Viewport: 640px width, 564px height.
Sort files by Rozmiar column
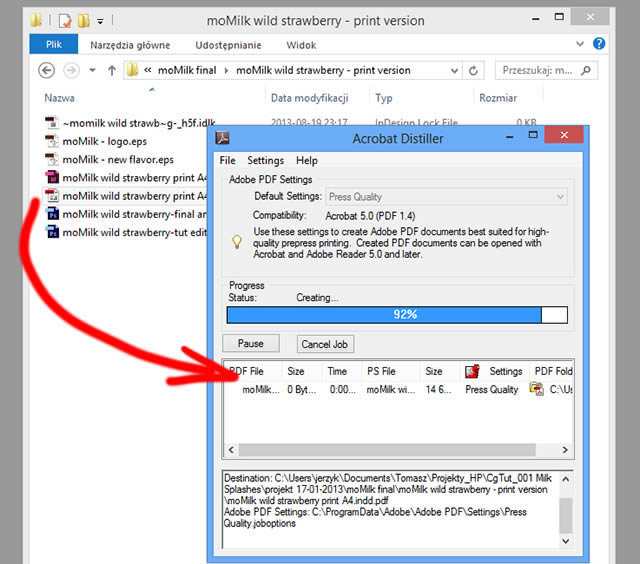coord(498,98)
